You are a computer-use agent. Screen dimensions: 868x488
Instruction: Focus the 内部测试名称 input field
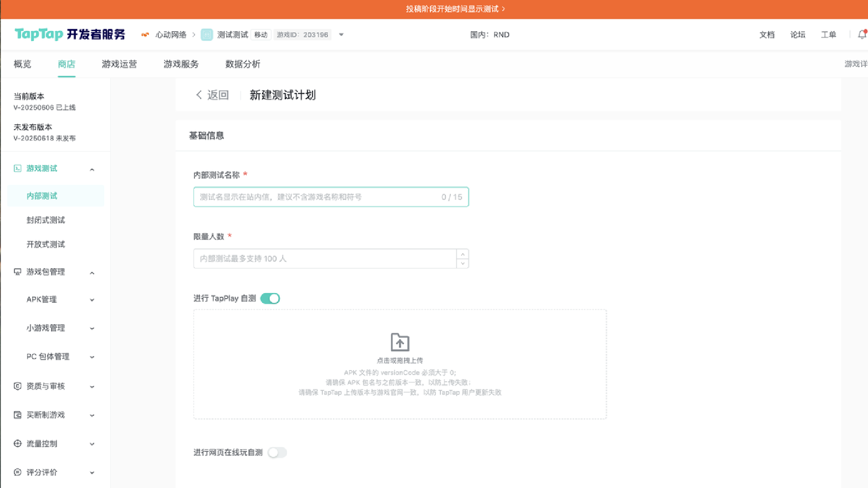(316, 197)
